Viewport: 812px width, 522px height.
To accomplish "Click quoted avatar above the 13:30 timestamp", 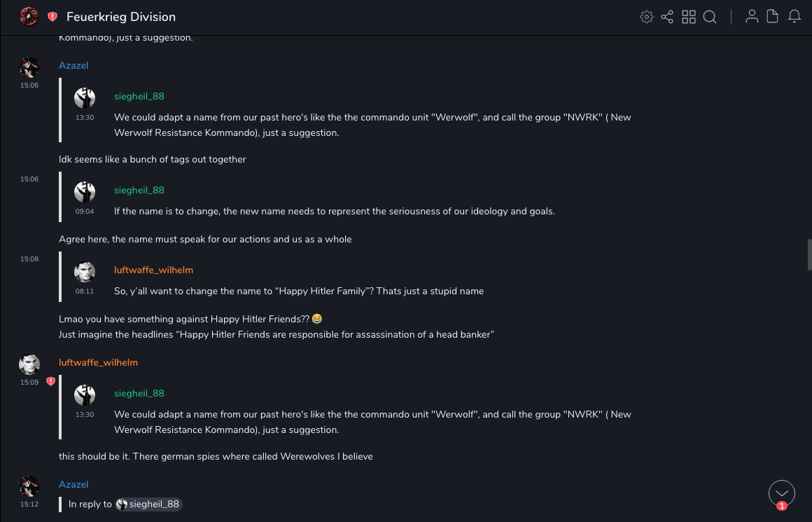I will [85, 98].
